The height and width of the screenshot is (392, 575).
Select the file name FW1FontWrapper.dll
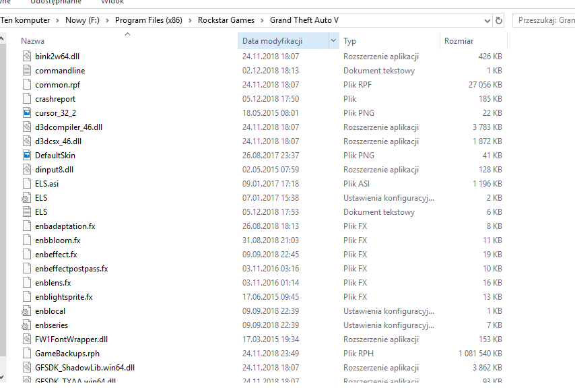pos(71,339)
